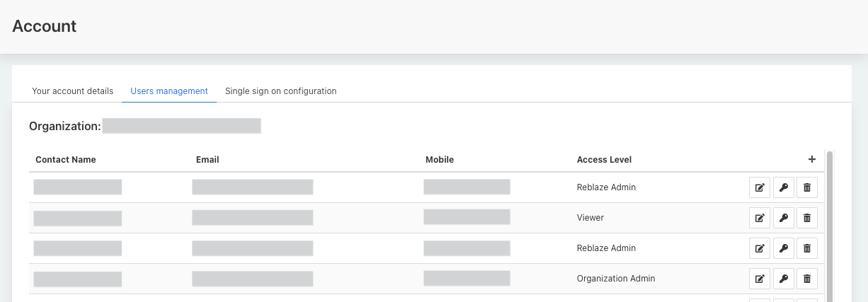Click key icon for Organization Admin user
The height and width of the screenshot is (302, 868).
coord(783,279)
